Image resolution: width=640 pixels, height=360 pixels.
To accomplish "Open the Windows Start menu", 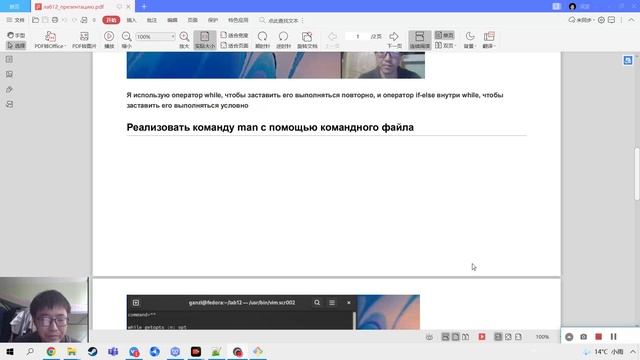I will [10, 351].
